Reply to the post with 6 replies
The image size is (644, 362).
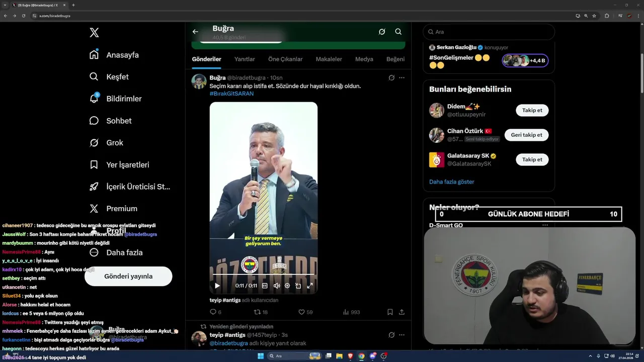click(216, 312)
